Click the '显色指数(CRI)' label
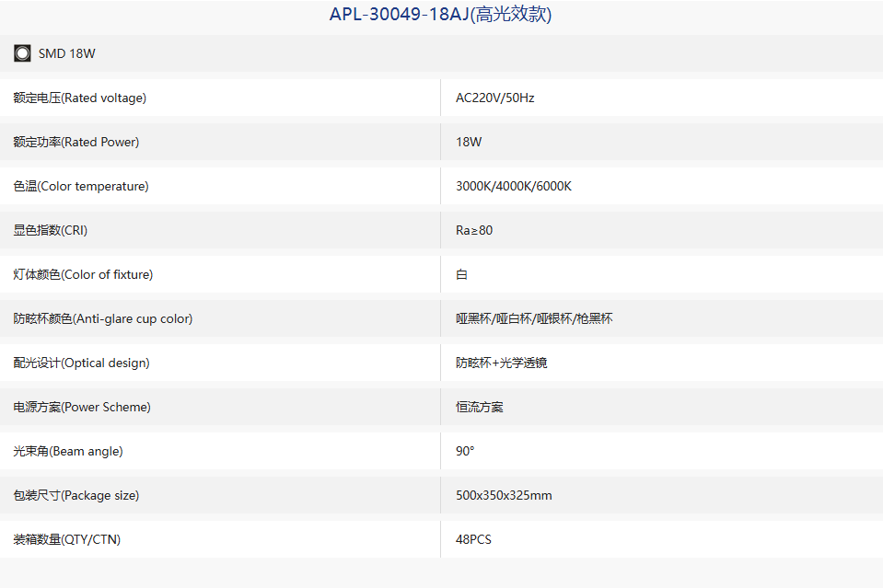The height and width of the screenshot is (588, 883). point(51,230)
